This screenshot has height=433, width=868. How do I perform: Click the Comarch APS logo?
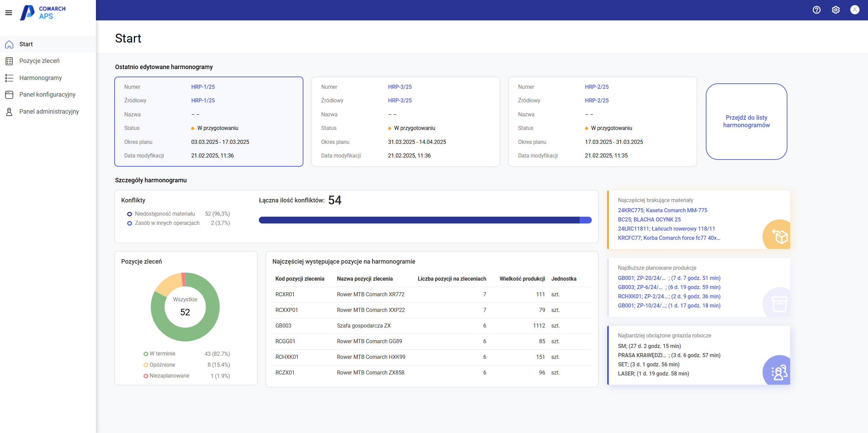tap(43, 13)
